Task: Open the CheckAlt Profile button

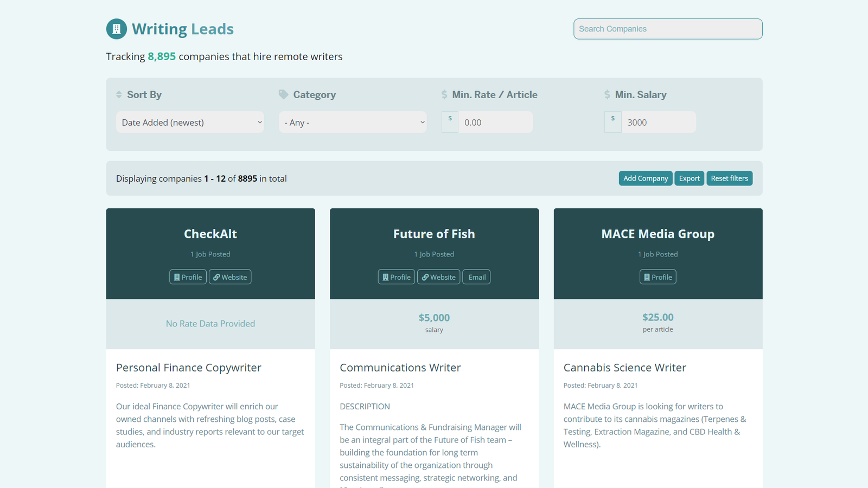Action: click(x=188, y=277)
